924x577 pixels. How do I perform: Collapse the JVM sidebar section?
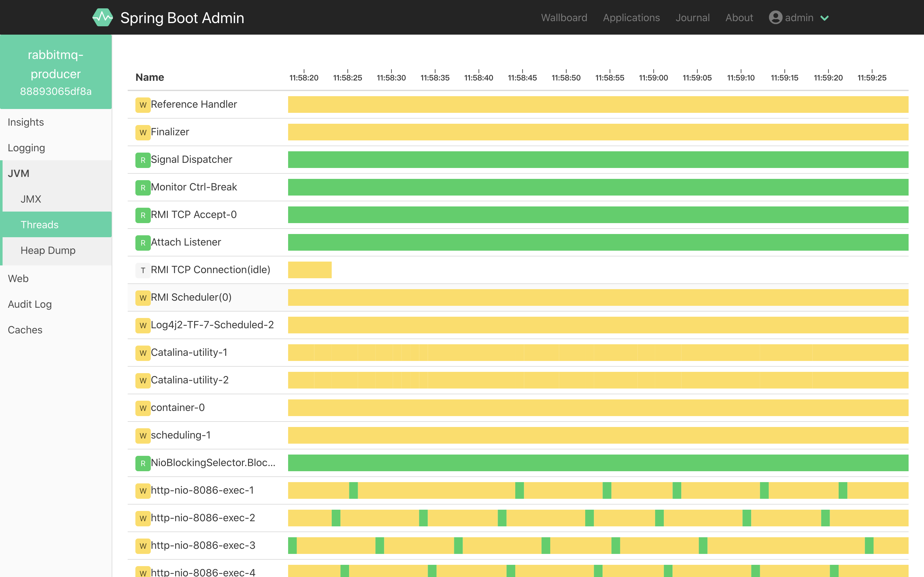point(19,173)
